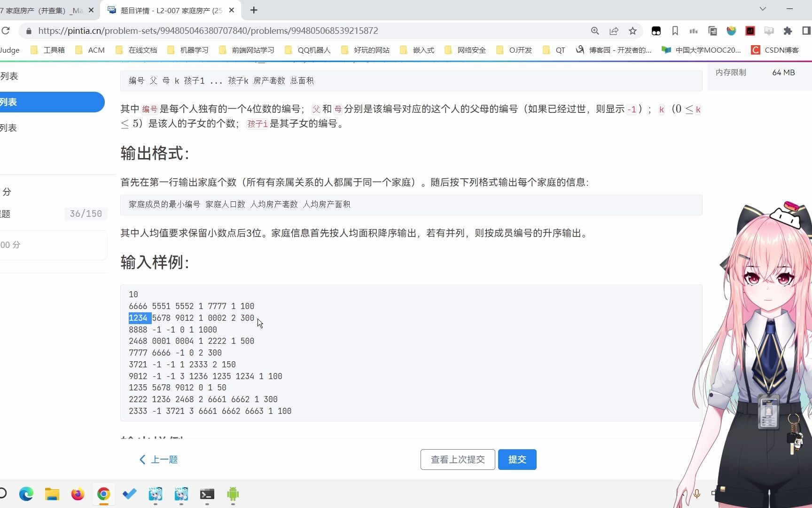Screen dimensions: 812x508
Task: Open the QQ机器人 bookmark folder
Action: pos(308,50)
